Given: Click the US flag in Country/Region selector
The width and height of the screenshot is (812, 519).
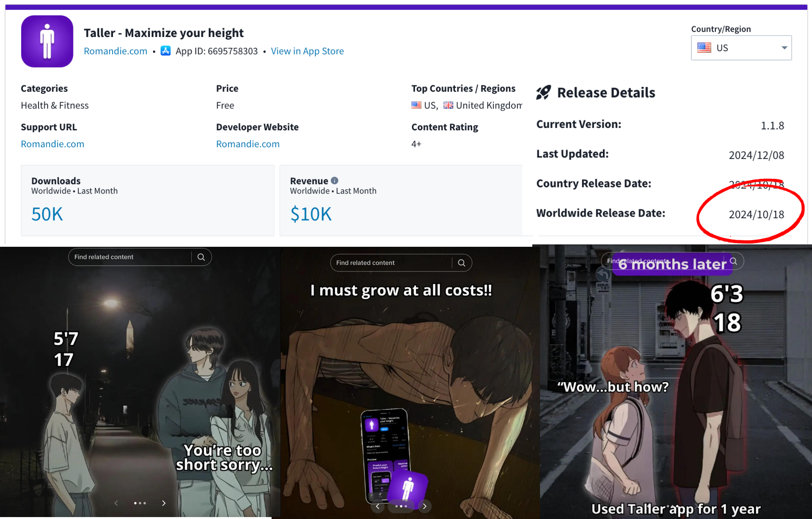Looking at the screenshot, I should tap(704, 48).
